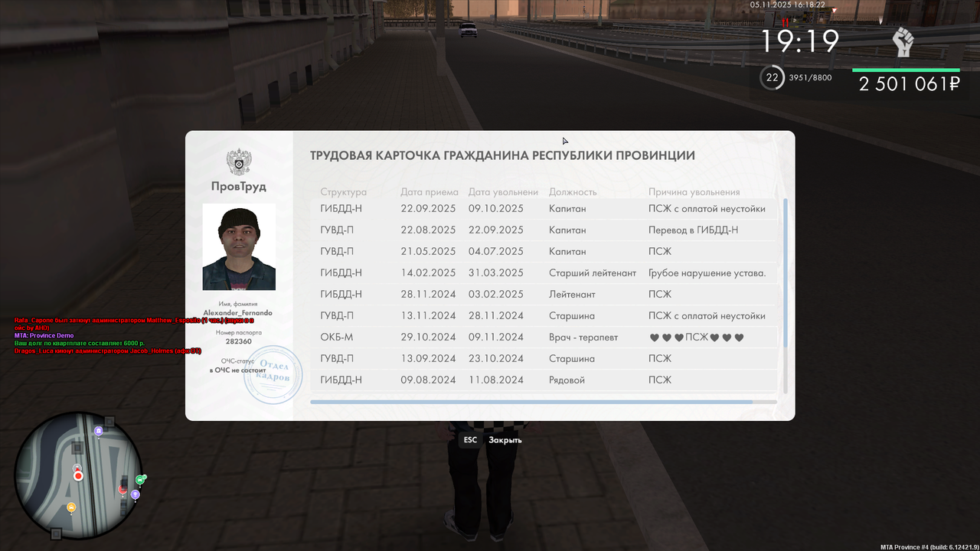Click position Рядовой
Viewport: 980px width, 551px height.
pyautogui.click(x=567, y=380)
